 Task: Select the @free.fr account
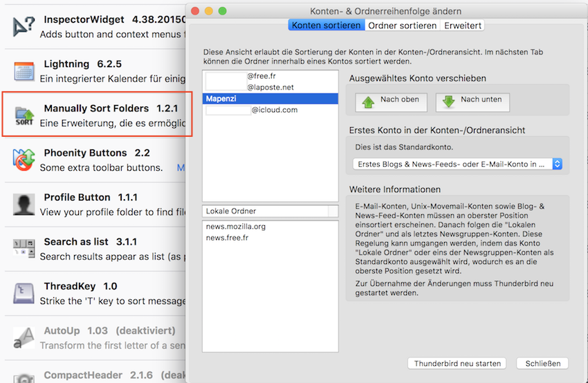click(270, 76)
